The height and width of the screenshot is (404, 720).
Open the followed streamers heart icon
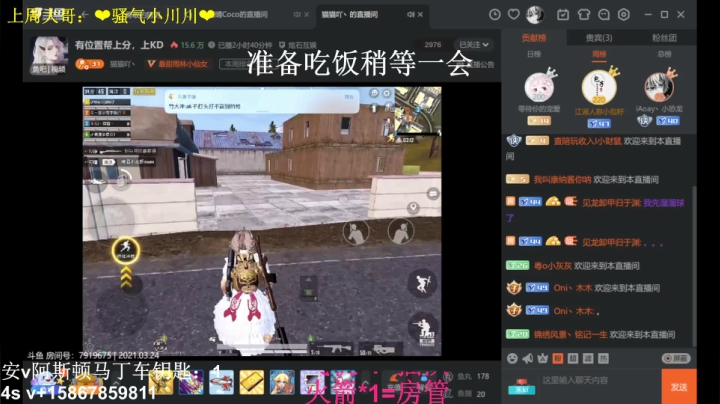click(513, 15)
